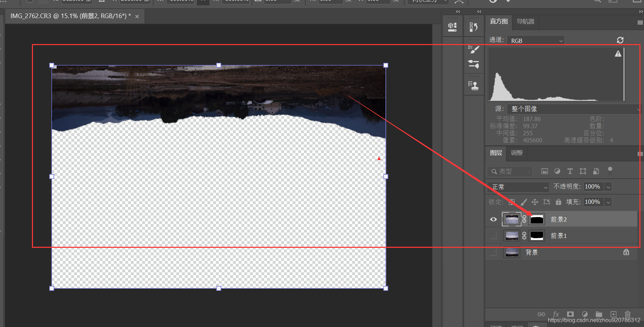The width and height of the screenshot is (644, 327).
Task: Refresh the histogram with uncached data
Action: click(620, 40)
